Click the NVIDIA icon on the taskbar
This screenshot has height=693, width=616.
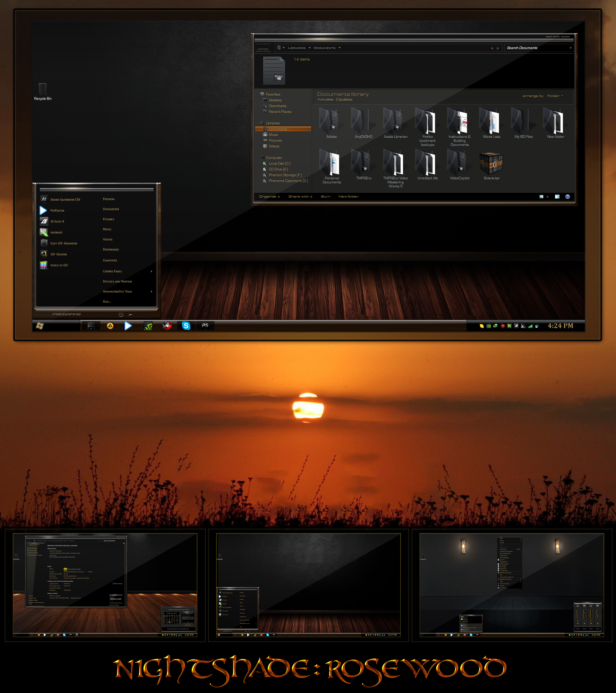tap(148, 326)
